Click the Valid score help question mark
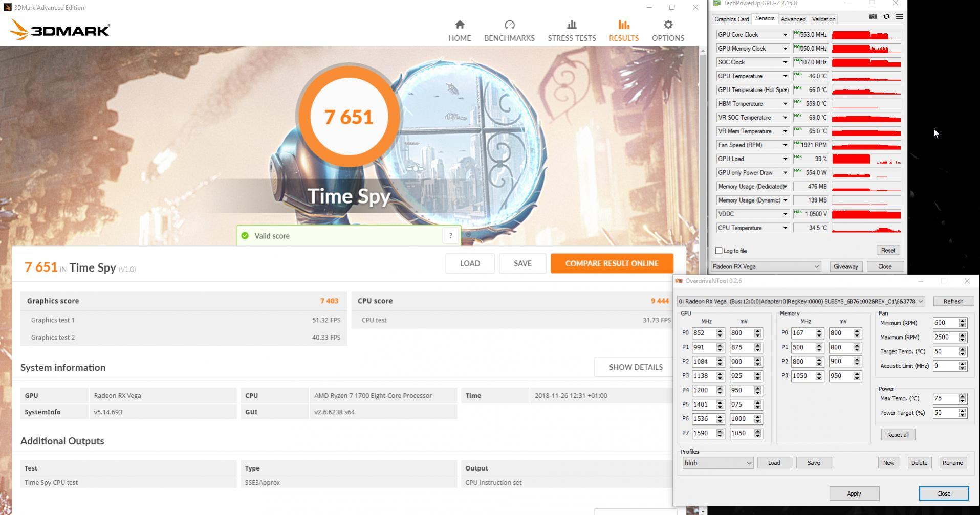The image size is (980, 515). pos(450,235)
